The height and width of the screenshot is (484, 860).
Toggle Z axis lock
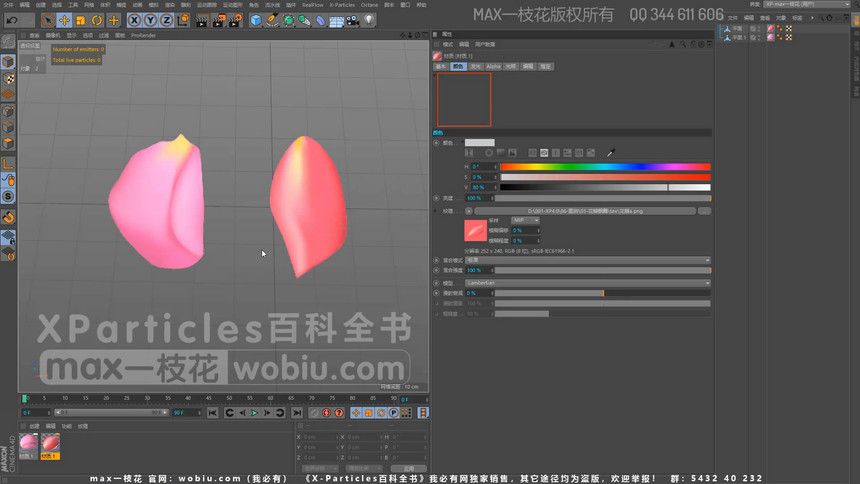click(166, 20)
